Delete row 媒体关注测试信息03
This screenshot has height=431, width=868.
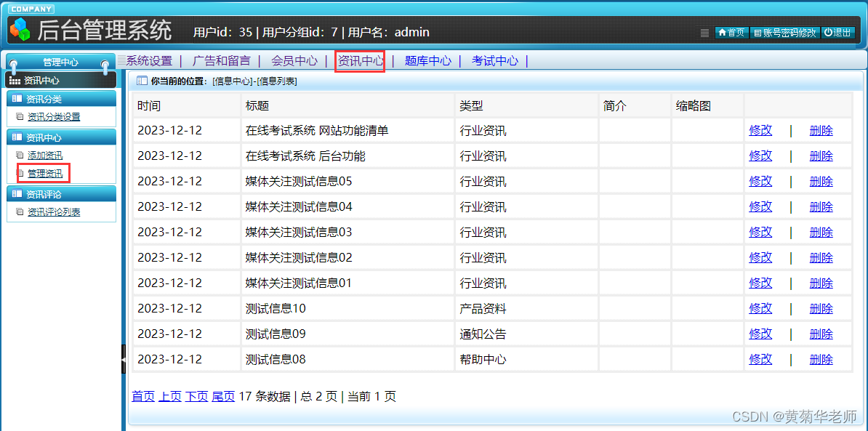pyautogui.click(x=821, y=233)
